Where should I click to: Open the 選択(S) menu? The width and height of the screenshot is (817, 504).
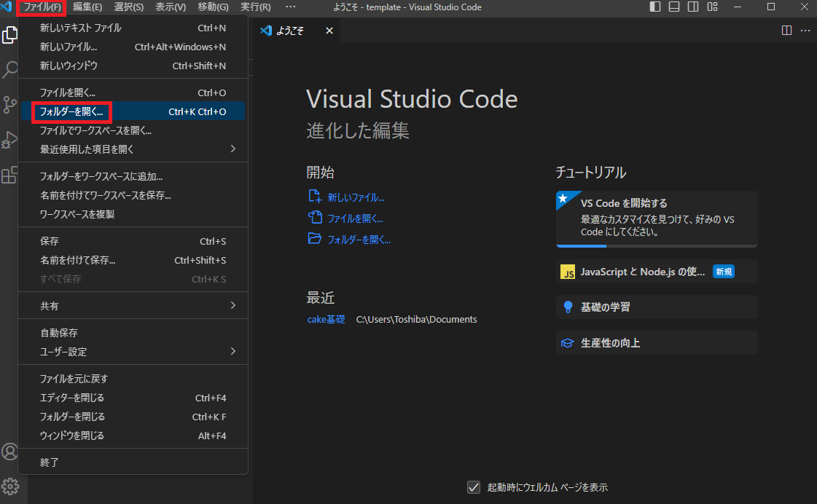pyautogui.click(x=129, y=7)
